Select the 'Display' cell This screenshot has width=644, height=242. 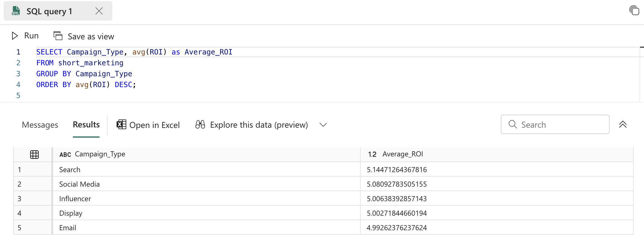206,213
